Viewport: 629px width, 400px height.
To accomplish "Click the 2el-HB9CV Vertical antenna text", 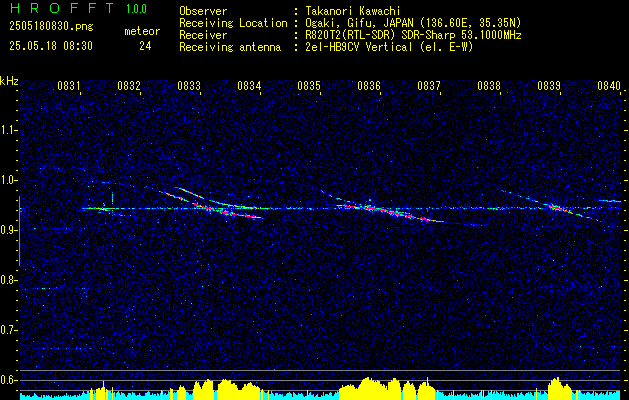I will (389, 47).
